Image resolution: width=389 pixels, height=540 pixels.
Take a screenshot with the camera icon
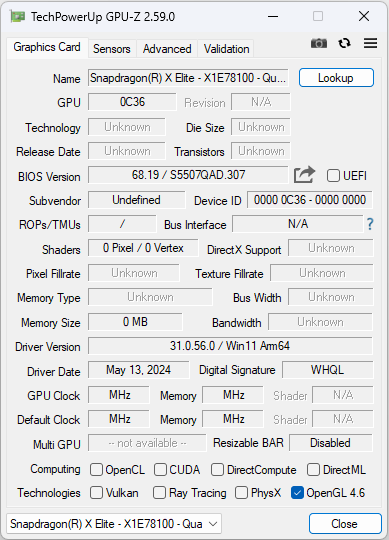pyautogui.click(x=319, y=43)
